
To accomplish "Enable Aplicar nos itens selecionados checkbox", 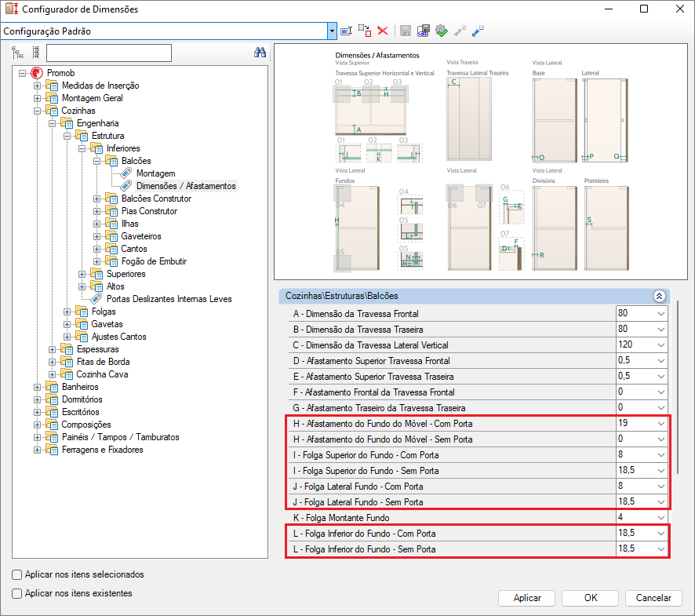I will point(16,574).
